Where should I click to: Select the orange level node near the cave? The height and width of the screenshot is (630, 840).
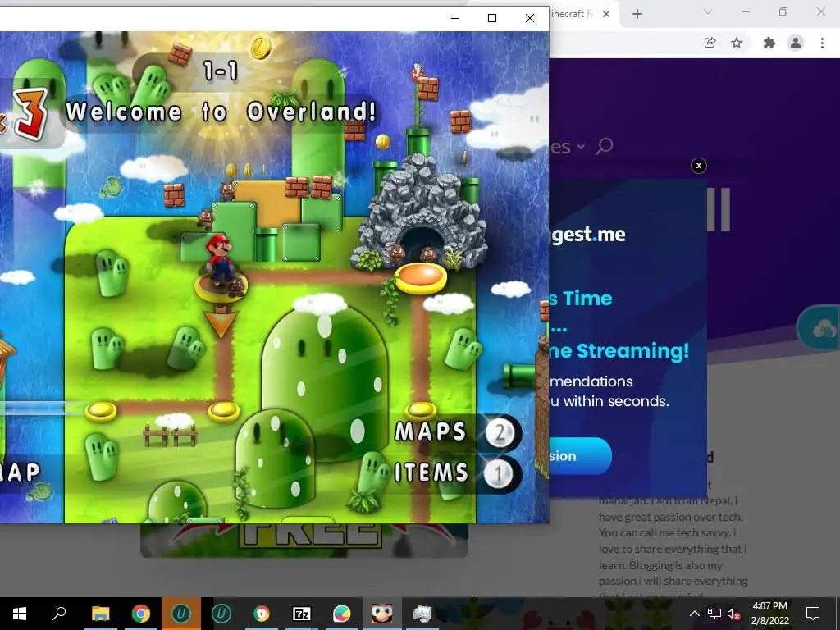tap(421, 278)
